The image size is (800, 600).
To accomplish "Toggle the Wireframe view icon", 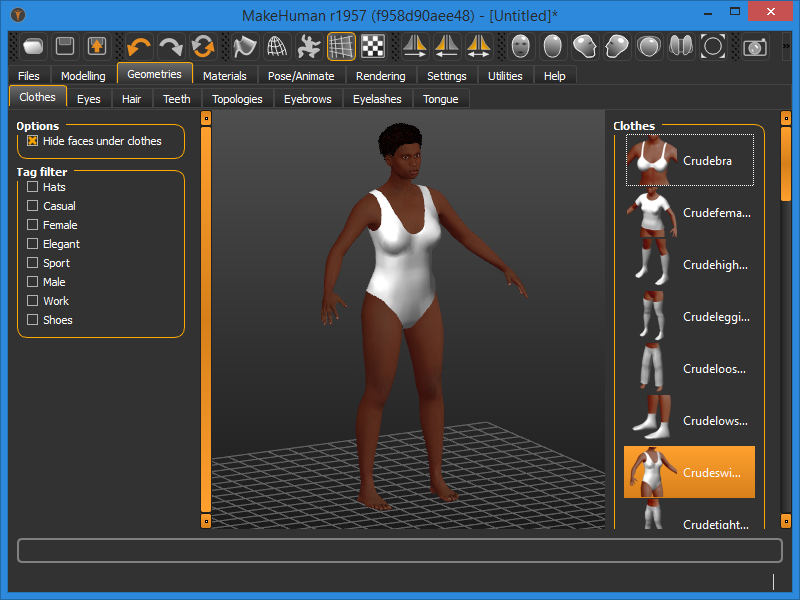I will (277, 46).
